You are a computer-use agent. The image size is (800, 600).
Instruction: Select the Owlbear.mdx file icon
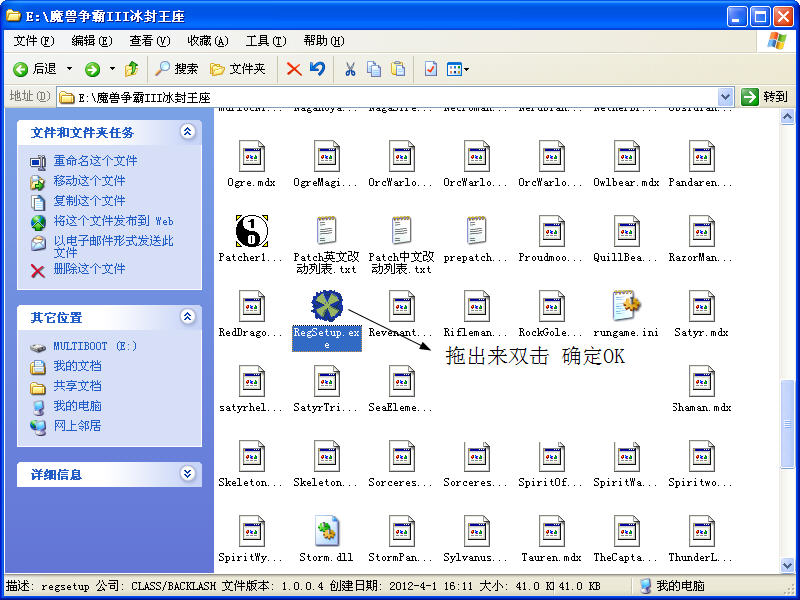(x=627, y=156)
